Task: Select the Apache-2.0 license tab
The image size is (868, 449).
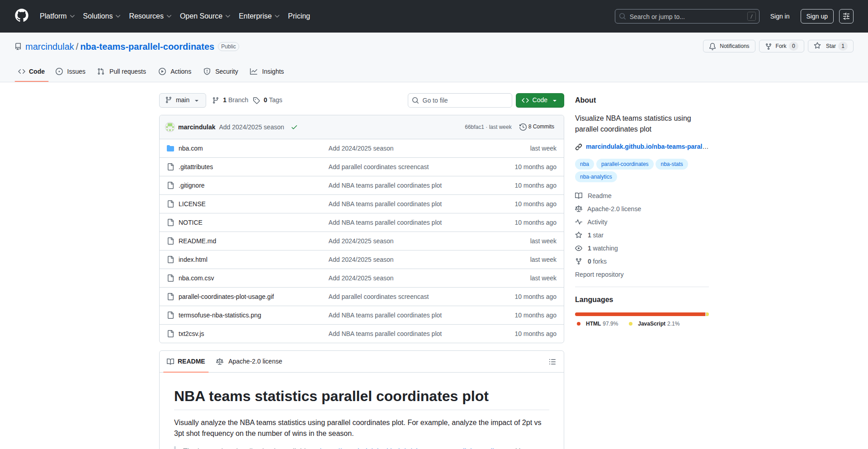Action: click(x=250, y=362)
